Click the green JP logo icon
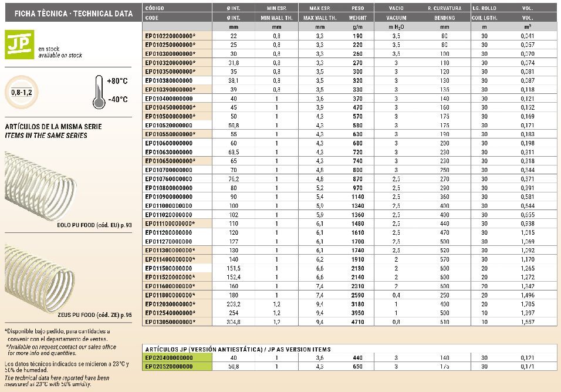This screenshot has height=392, width=561. [x=19, y=45]
